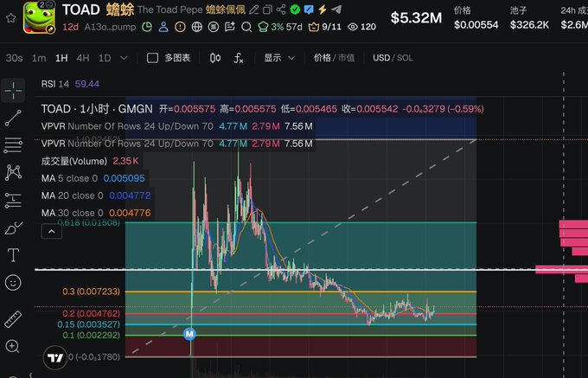Switch denomination to USD
The width and height of the screenshot is (588, 378).
pos(381,58)
